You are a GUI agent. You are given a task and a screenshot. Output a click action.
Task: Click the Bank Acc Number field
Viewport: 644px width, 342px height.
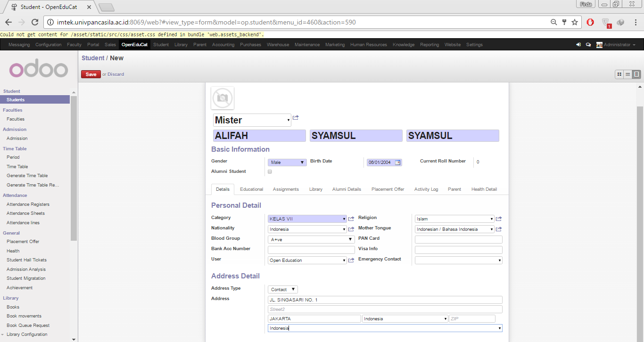tap(311, 250)
